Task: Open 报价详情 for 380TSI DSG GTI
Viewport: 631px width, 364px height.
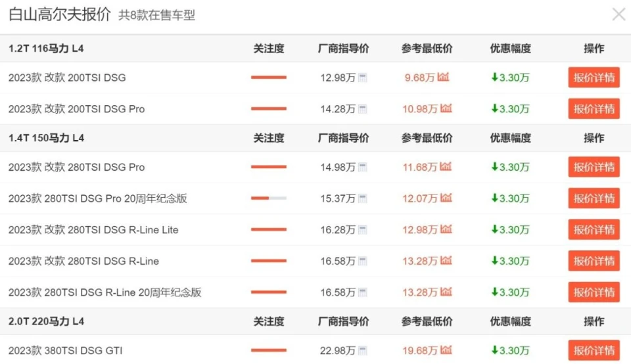Action: click(x=594, y=350)
